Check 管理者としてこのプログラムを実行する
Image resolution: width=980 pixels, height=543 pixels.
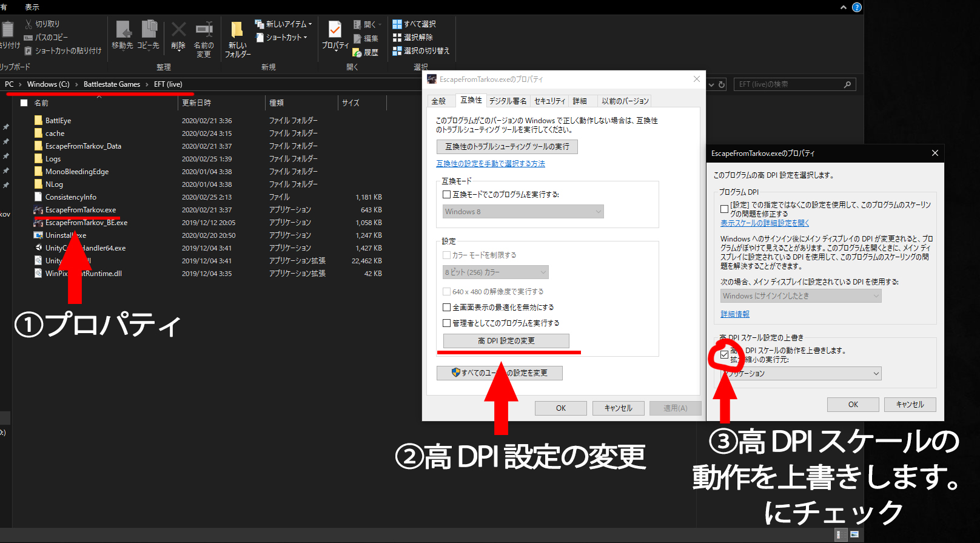447,323
